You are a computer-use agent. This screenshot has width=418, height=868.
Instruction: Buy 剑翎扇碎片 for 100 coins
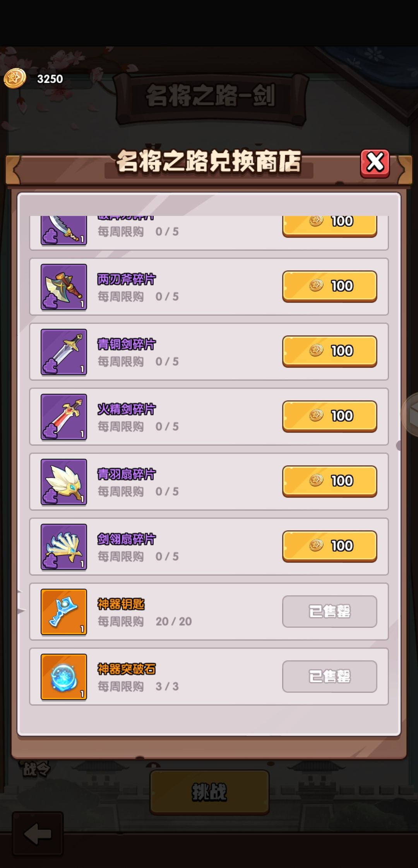tap(330, 546)
